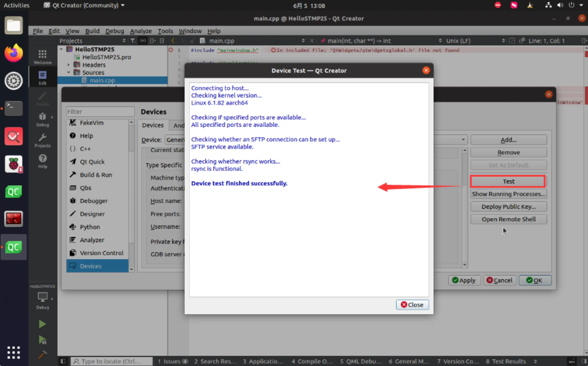Viewport: 588px width, 366px height.
Task: Click the Build hammer icon
Action: [x=42, y=355]
